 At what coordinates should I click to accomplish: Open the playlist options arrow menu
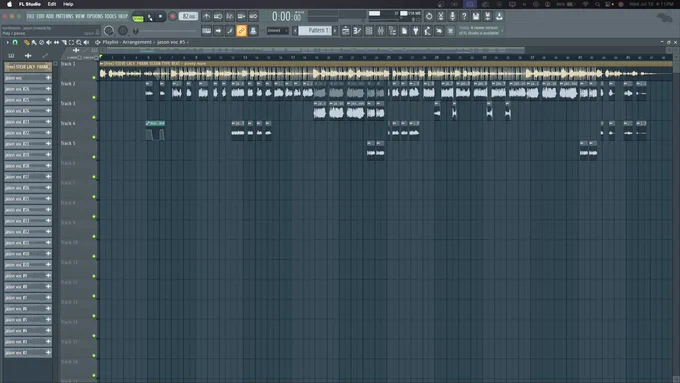coord(7,43)
